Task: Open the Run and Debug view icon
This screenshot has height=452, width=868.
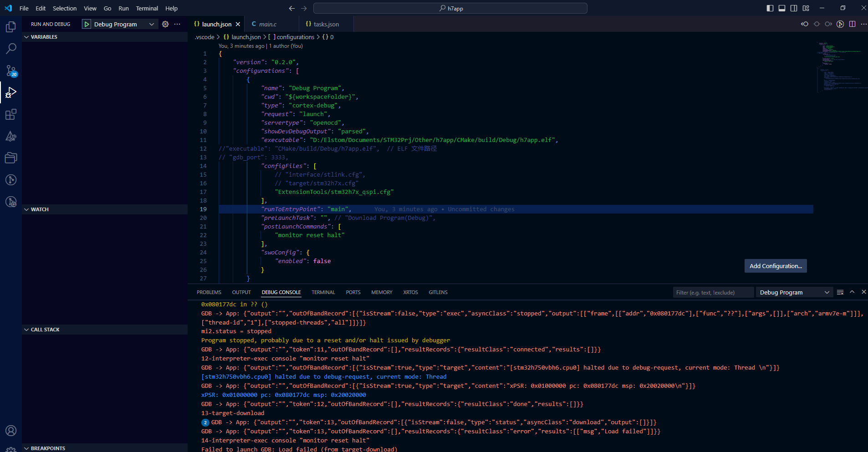Action: (x=11, y=92)
